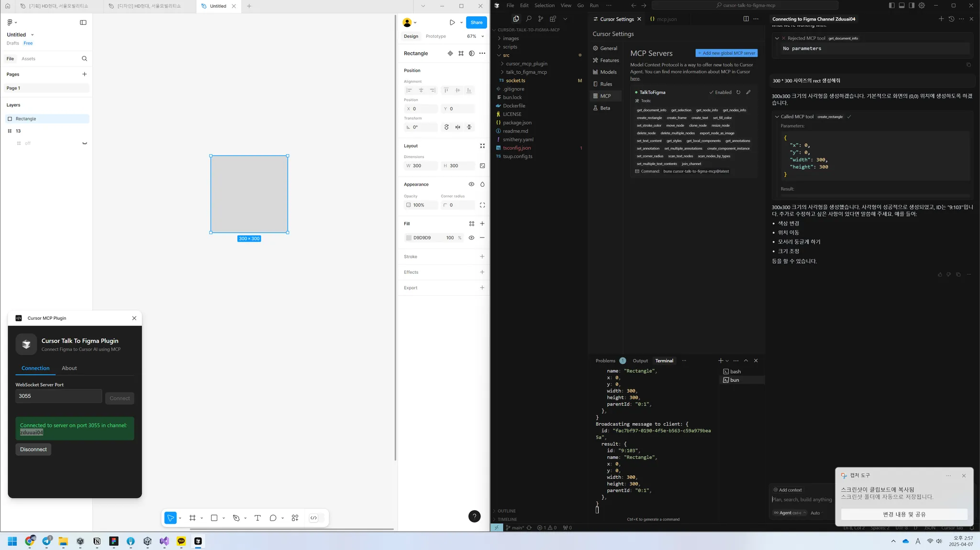This screenshot has height=550, width=980.
Task: Open the About tab in plugin
Action: point(69,368)
